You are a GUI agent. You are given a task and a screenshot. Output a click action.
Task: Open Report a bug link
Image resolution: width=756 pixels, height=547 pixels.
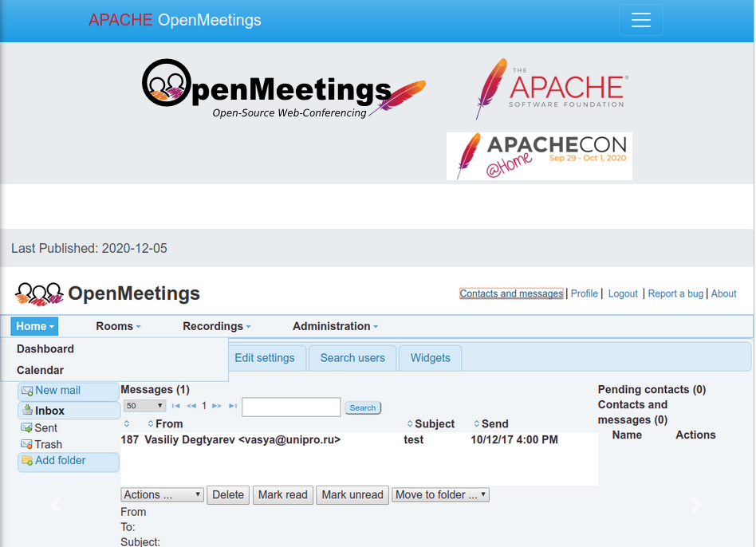click(675, 293)
